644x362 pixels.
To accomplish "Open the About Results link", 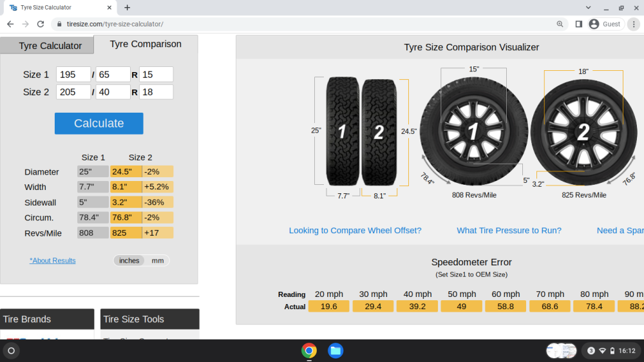I will coord(53,260).
